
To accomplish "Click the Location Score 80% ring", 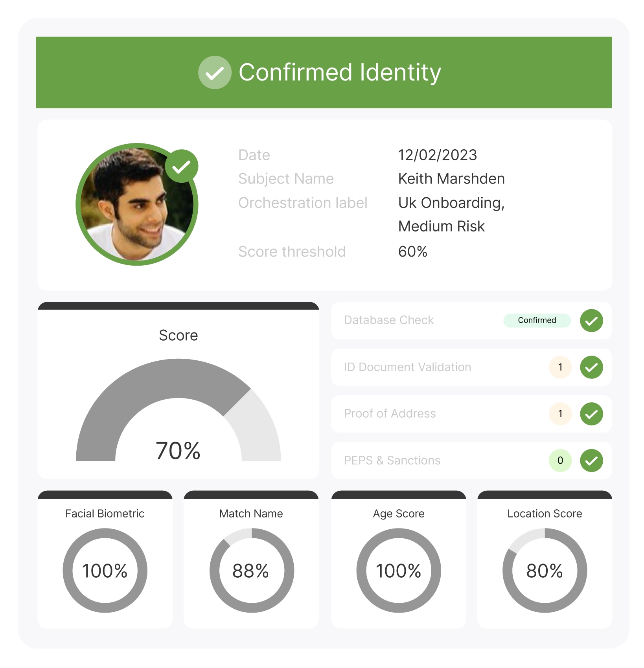I will pyautogui.click(x=545, y=571).
